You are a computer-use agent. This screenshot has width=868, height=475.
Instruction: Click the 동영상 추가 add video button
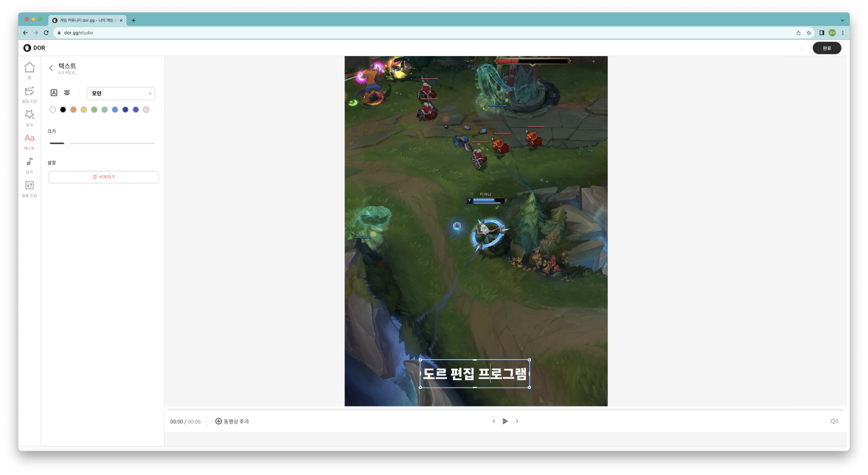pyautogui.click(x=232, y=421)
